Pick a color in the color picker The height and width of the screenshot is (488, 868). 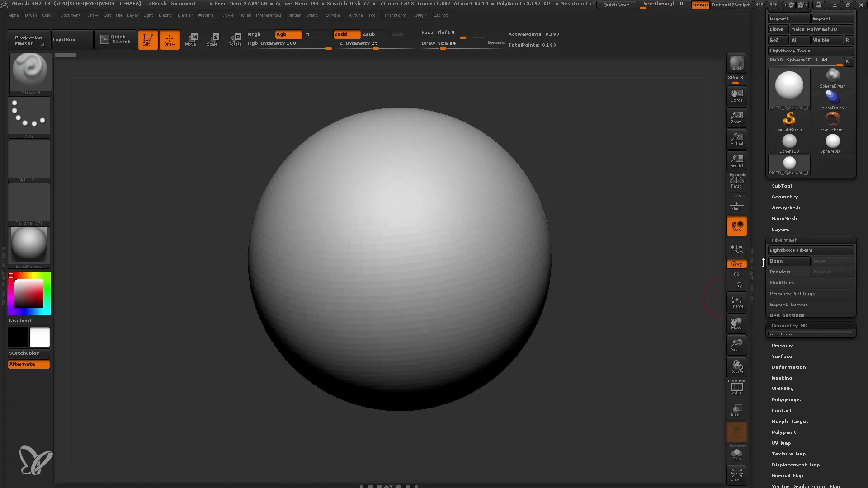click(29, 294)
